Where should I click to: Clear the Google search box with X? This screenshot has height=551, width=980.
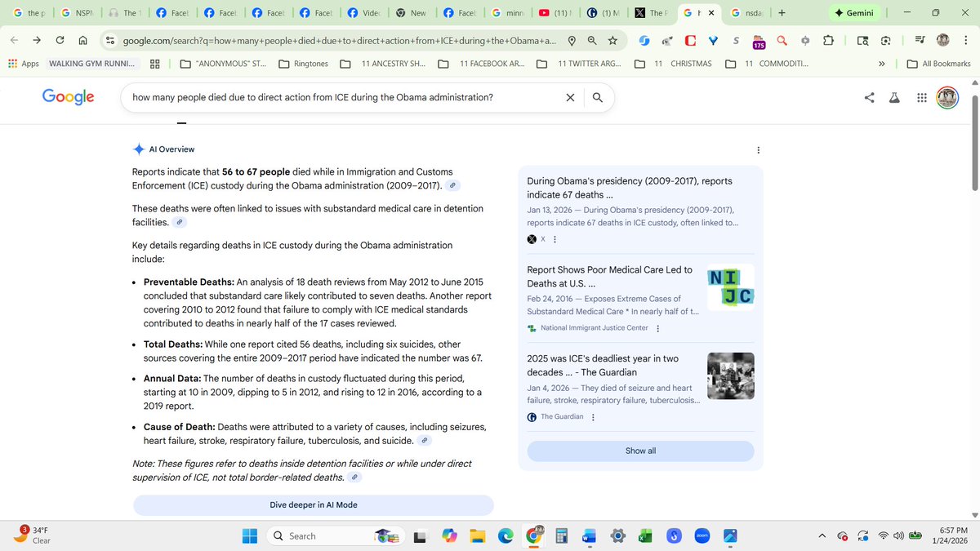coord(570,97)
